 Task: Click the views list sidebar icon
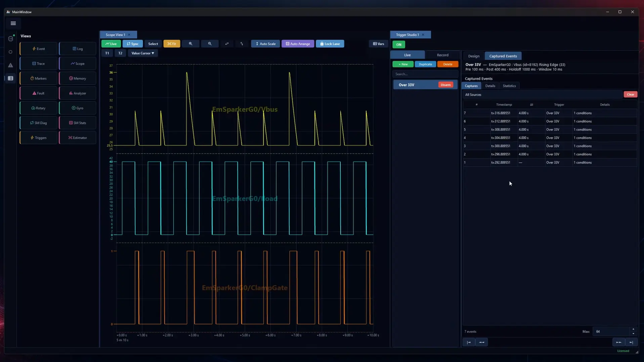click(10, 78)
